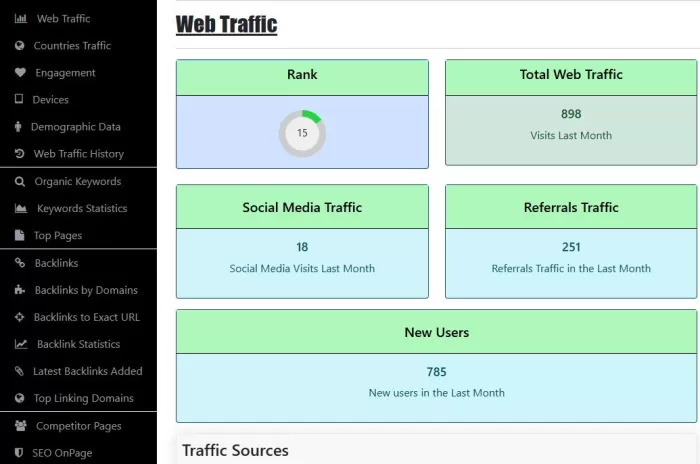Click the bar chart icon beside Web Traffic
700x464 pixels.
[x=21, y=19]
